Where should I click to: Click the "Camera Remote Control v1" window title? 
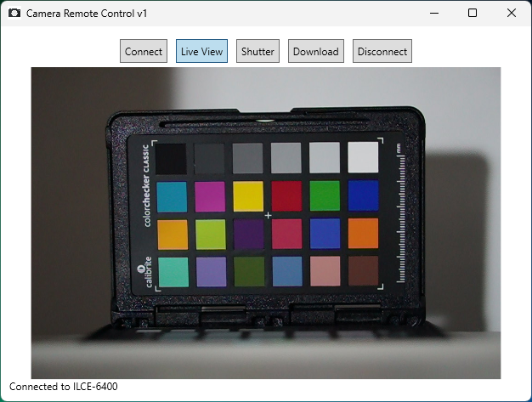87,14
